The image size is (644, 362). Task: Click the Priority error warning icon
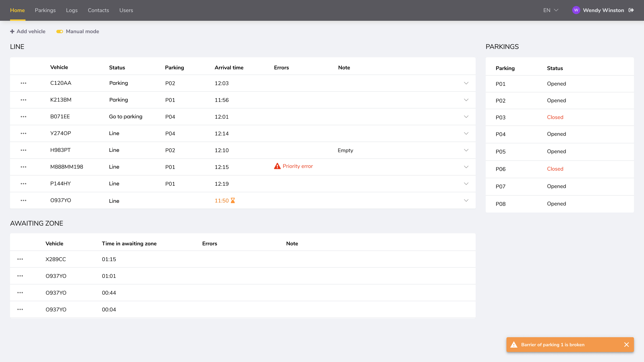click(x=277, y=166)
